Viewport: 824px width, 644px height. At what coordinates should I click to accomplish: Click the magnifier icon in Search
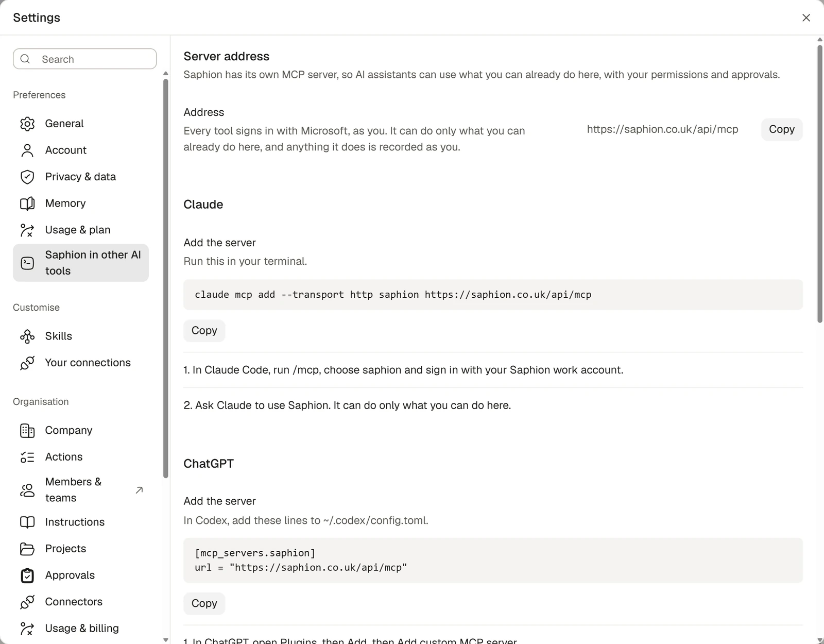tap(25, 59)
